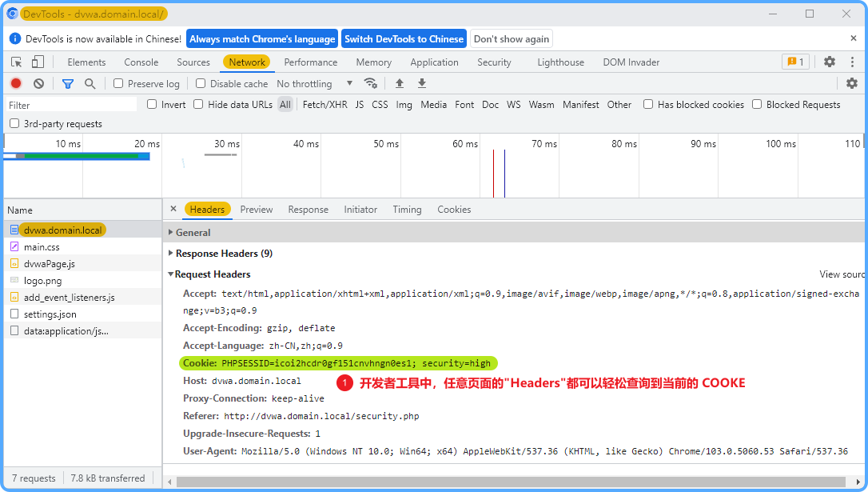Close the language infobar
The image size is (868, 492).
click(853, 38)
